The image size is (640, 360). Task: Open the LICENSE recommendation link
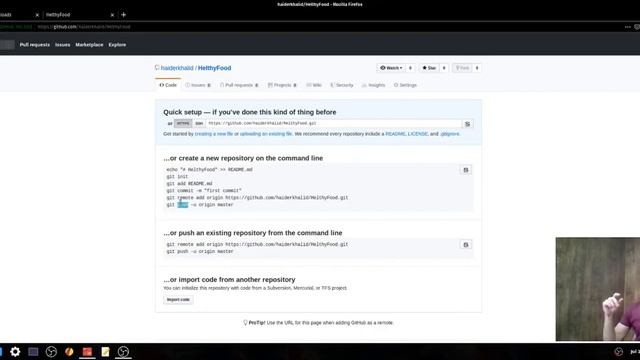[x=418, y=134]
